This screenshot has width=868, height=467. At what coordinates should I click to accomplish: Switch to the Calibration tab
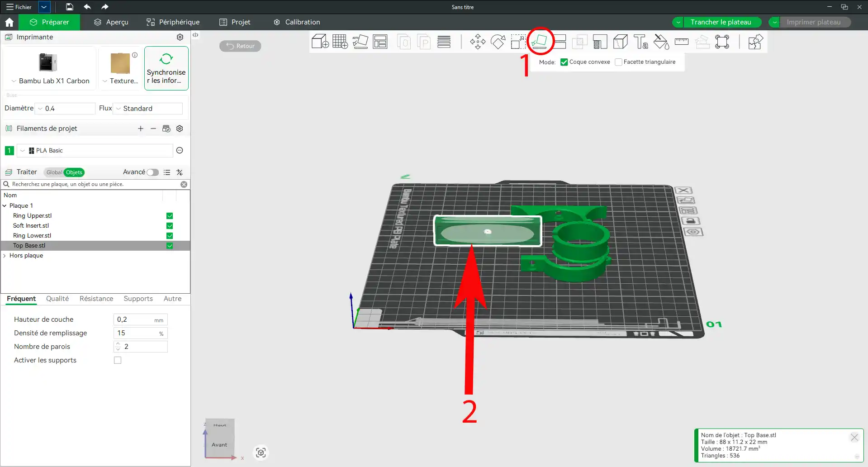(x=297, y=22)
